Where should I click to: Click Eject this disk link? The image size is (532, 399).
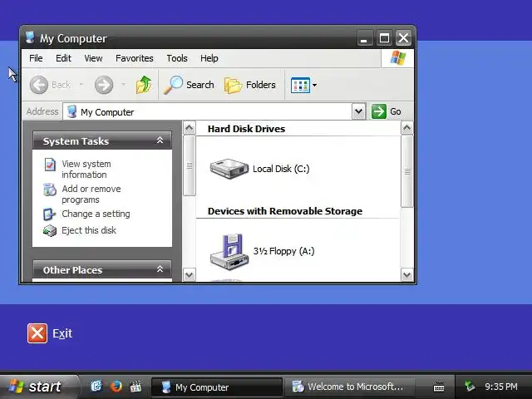pos(89,230)
